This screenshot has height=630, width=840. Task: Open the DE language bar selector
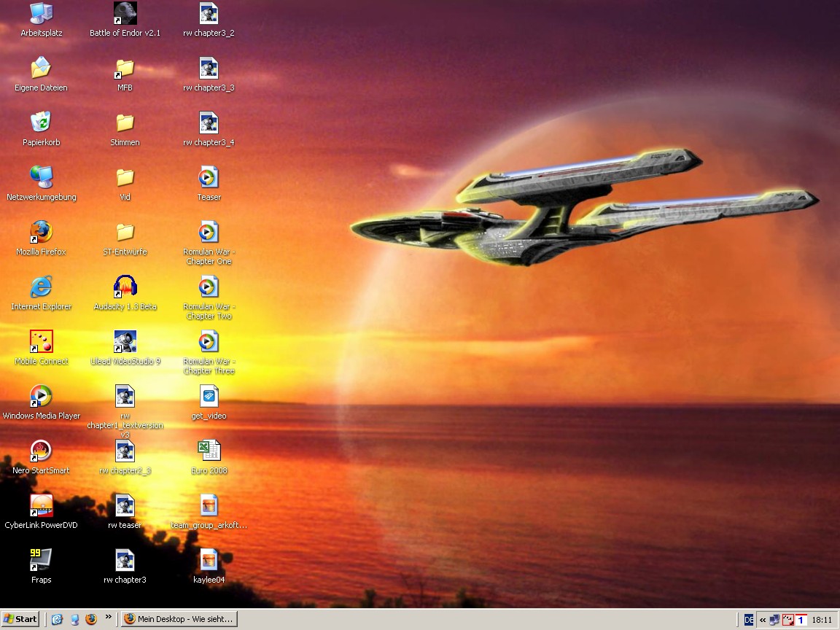[x=749, y=620]
